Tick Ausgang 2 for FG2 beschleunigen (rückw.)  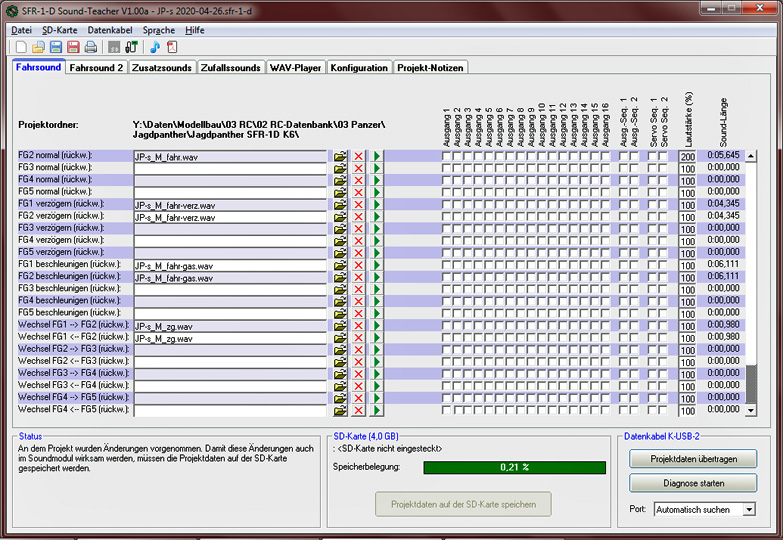[x=457, y=277]
